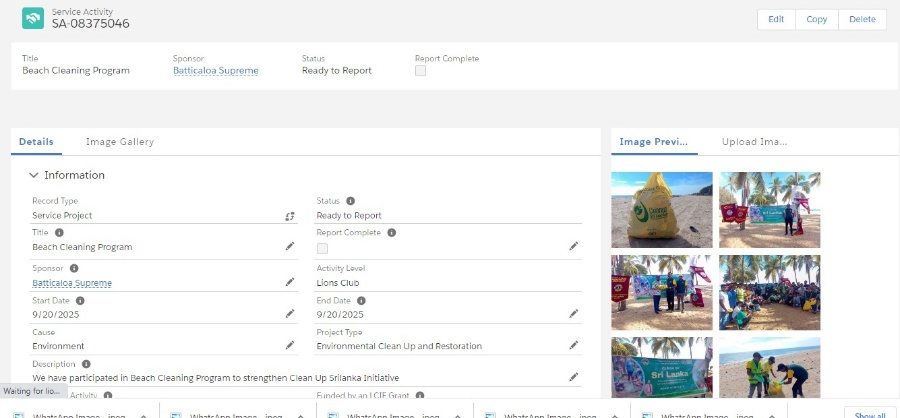Click pencil icon to edit Sponsor
This screenshot has height=418, width=900.
coord(290,282)
